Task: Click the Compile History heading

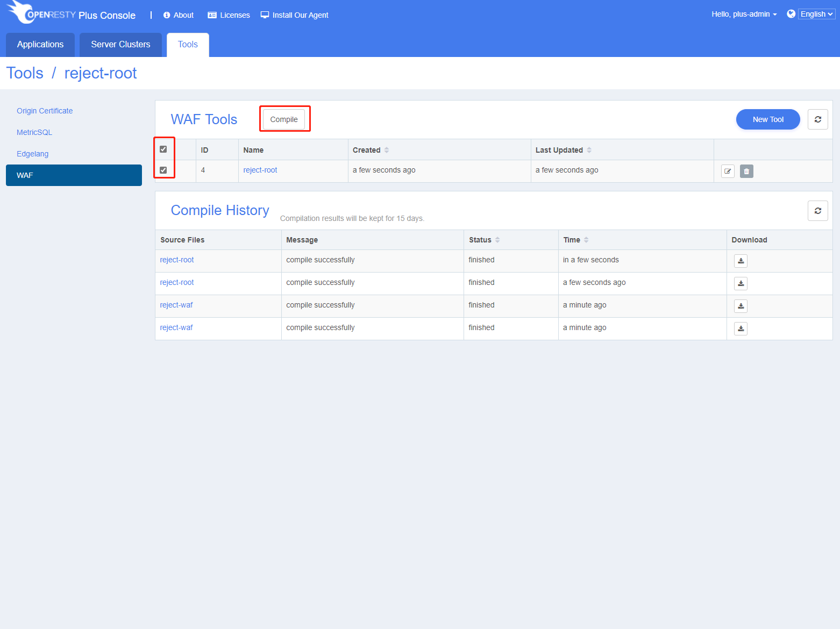Action: pos(220,210)
